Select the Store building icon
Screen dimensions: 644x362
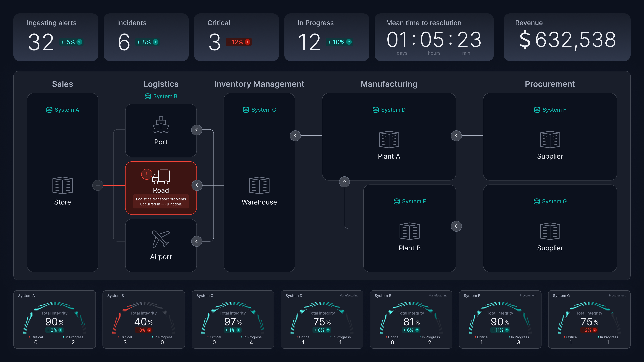[x=63, y=185]
